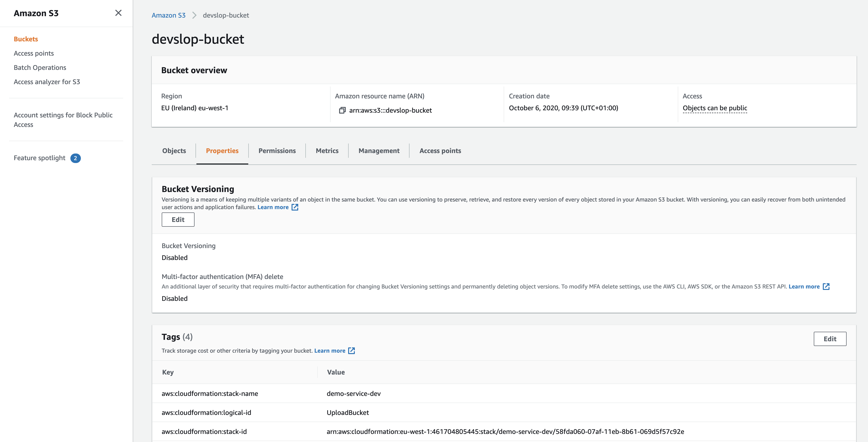The height and width of the screenshot is (442, 868).
Task: Open Feature spotlight in sidebar
Action: [x=39, y=158]
